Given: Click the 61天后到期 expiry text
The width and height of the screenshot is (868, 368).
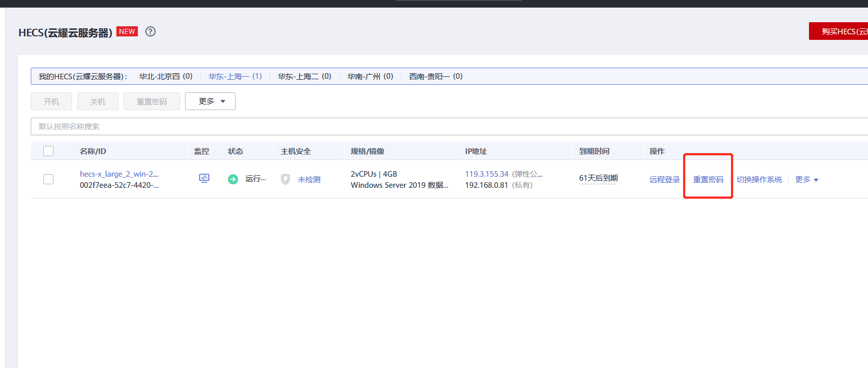Looking at the screenshot, I should (598, 178).
